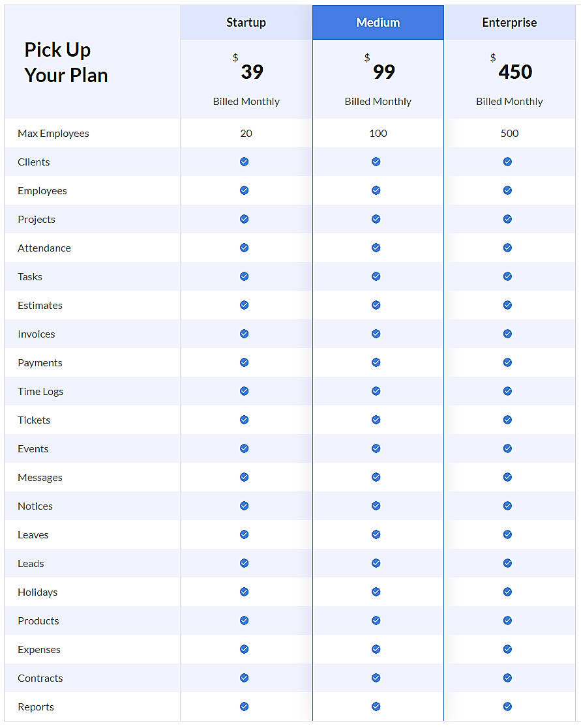This screenshot has height=728, width=581.
Task: Select the Time Logs checkmark under Medium
Action: coord(376,391)
